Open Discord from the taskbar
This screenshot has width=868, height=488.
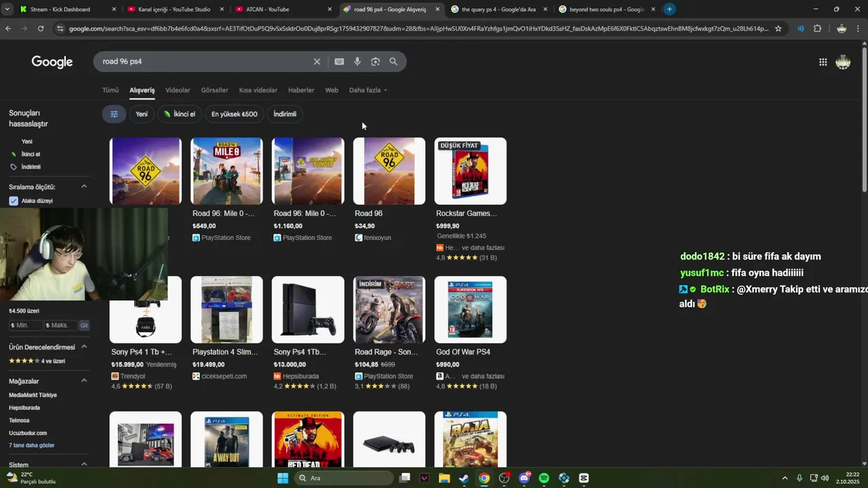click(x=524, y=478)
